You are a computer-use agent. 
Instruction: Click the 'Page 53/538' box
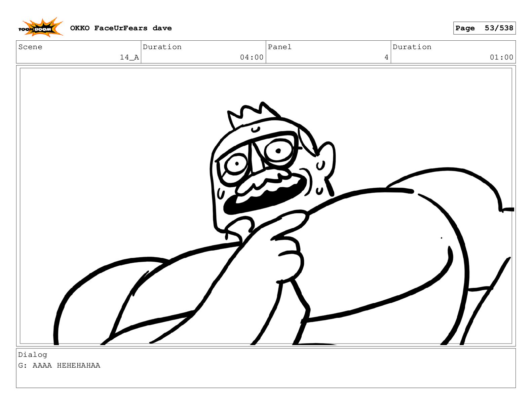pos(484,28)
